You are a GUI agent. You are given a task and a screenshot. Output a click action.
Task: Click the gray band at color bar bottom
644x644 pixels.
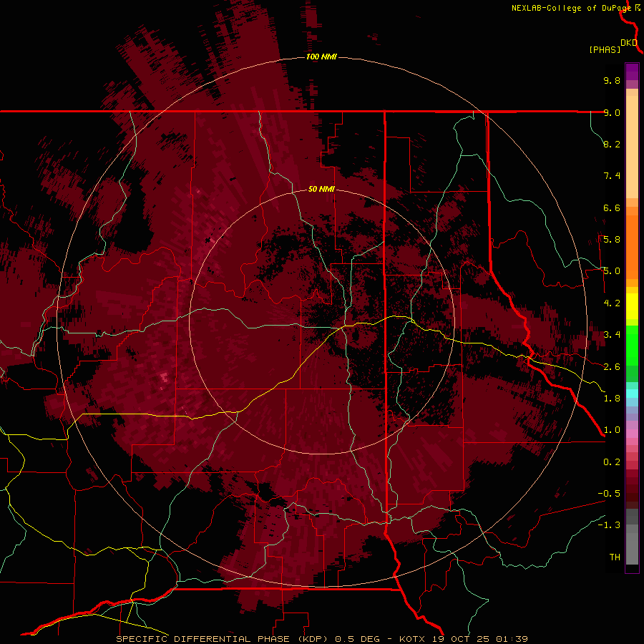point(632,538)
